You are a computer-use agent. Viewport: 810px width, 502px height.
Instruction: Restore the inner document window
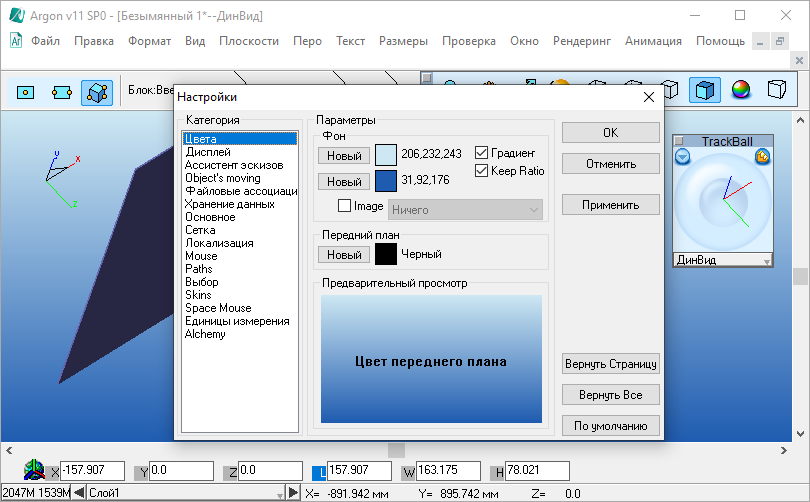click(x=780, y=41)
